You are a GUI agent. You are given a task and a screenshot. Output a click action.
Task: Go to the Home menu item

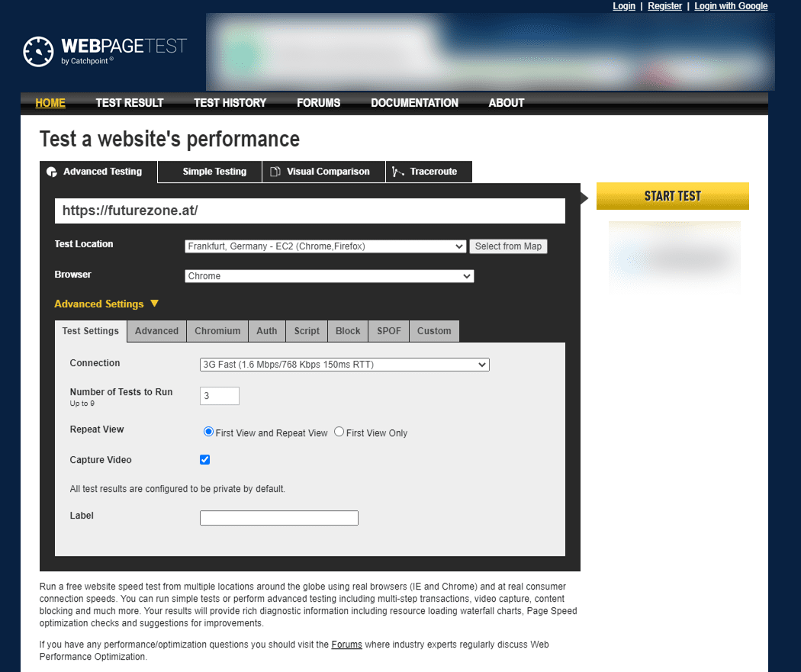50,103
